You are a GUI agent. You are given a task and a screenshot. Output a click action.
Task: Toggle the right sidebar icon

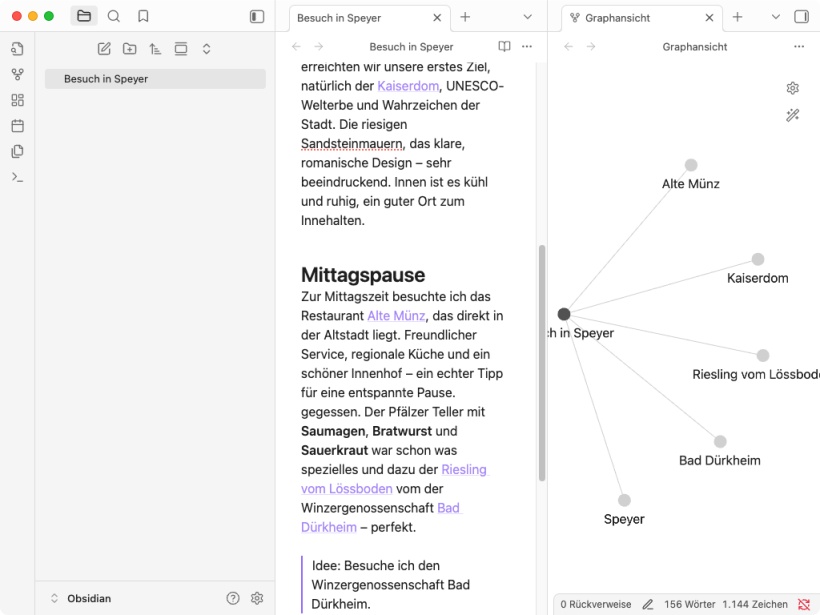coord(801,17)
